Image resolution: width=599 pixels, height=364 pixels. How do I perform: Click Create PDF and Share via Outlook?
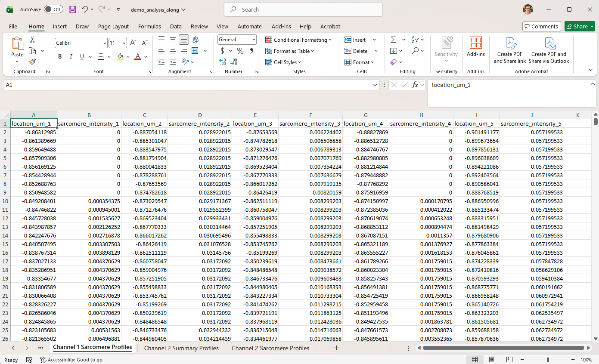(549, 50)
